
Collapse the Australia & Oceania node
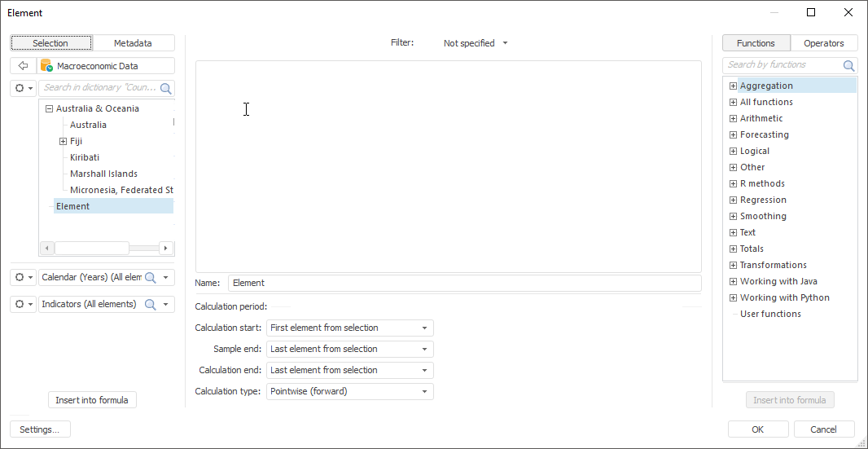pyautogui.click(x=49, y=108)
